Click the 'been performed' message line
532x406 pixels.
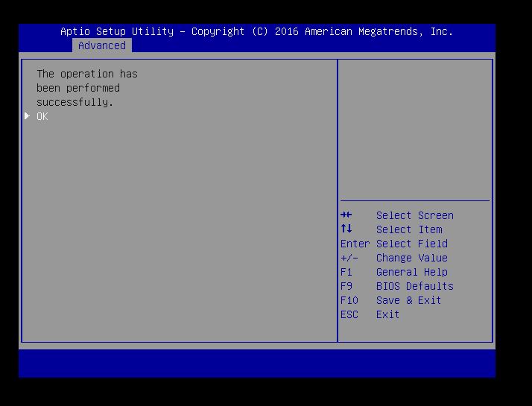[78, 88]
